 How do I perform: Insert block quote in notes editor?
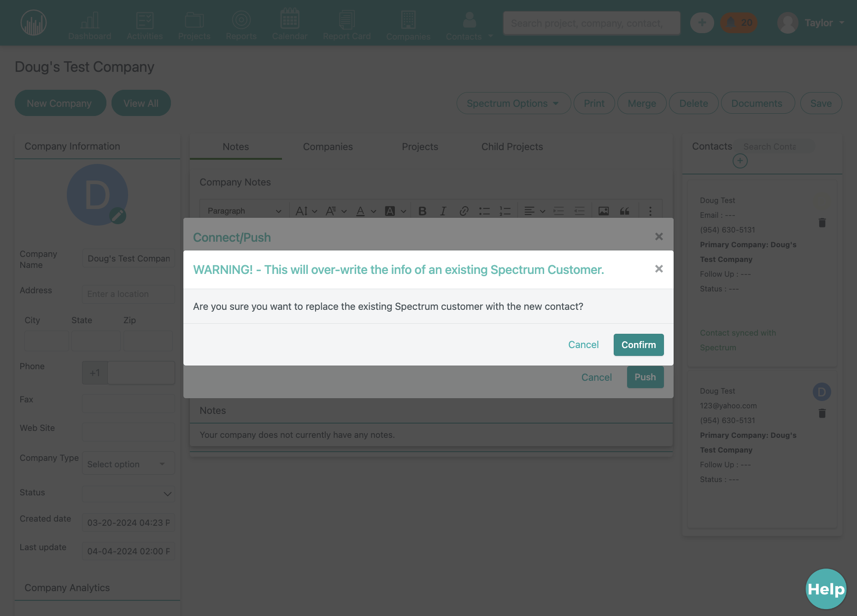click(x=624, y=211)
